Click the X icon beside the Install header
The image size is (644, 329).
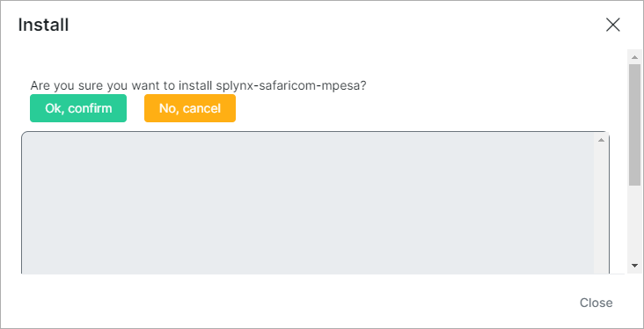[x=613, y=25]
